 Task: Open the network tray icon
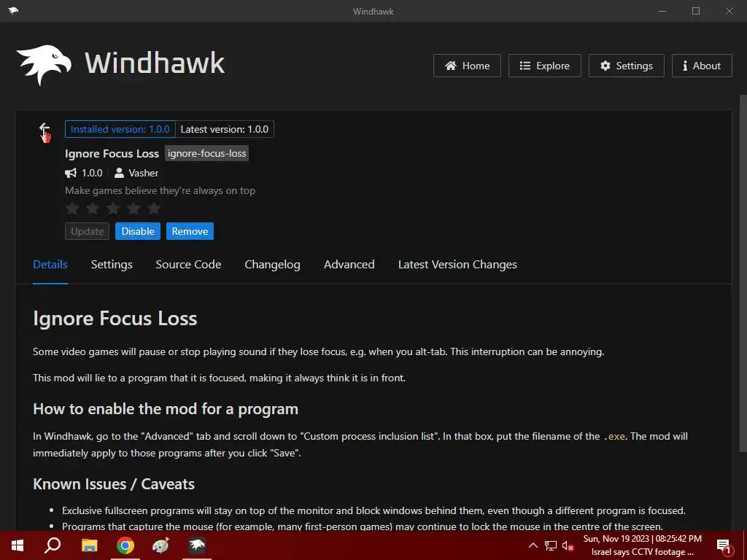[x=550, y=545]
